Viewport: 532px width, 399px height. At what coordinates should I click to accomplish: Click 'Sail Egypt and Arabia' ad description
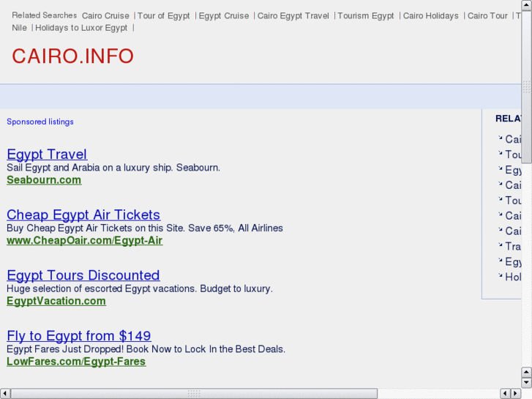pyautogui.click(x=113, y=168)
